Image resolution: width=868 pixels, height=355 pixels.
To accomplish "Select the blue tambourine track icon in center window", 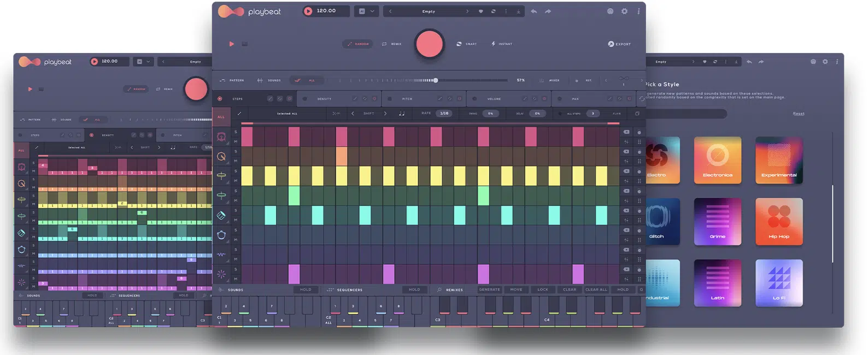I will tap(221, 235).
